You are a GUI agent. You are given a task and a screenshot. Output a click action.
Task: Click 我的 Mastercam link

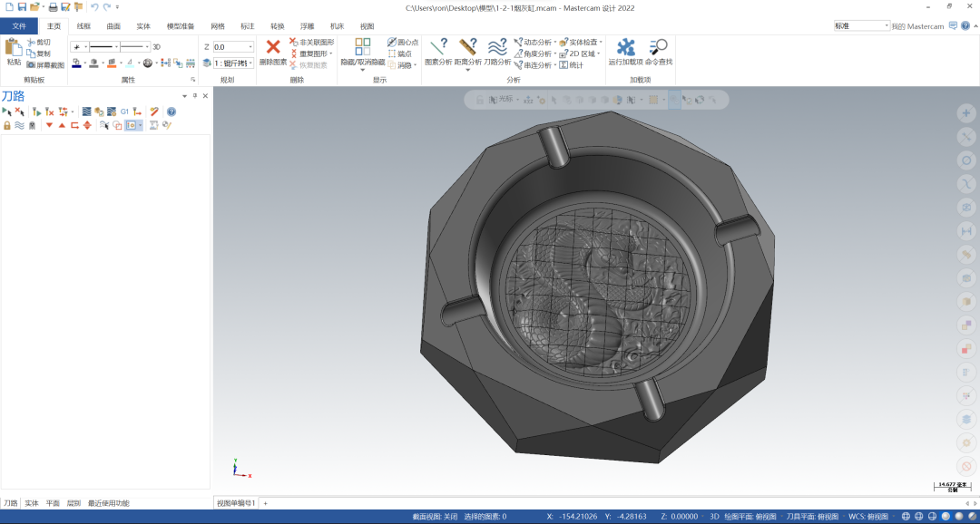click(917, 26)
